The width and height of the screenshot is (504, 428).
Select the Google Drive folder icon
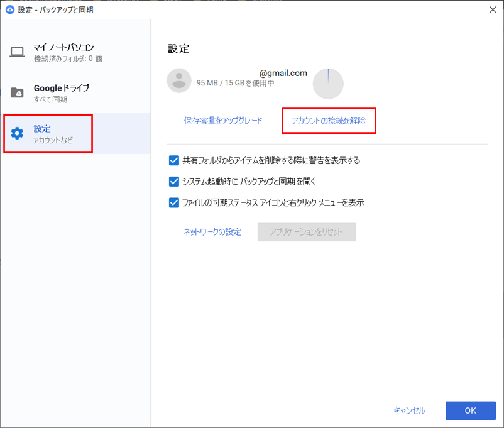tap(17, 92)
